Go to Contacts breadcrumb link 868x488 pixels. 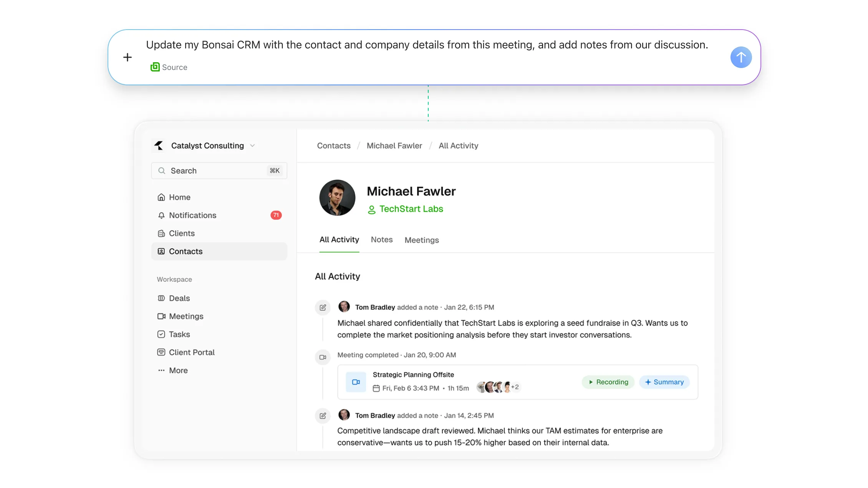click(x=334, y=146)
